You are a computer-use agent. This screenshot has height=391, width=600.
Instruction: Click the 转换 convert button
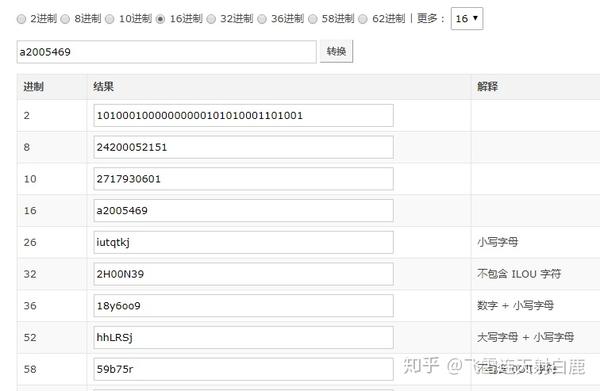coord(336,51)
